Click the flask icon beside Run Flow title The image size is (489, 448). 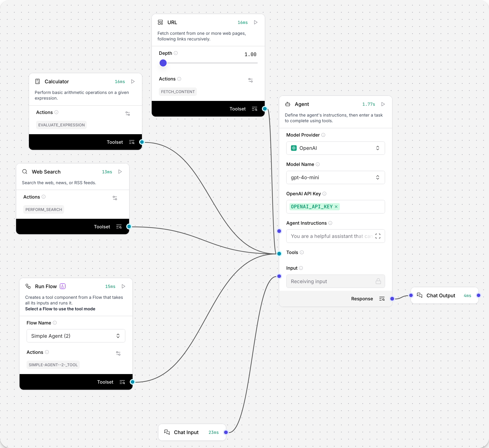[x=62, y=286]
